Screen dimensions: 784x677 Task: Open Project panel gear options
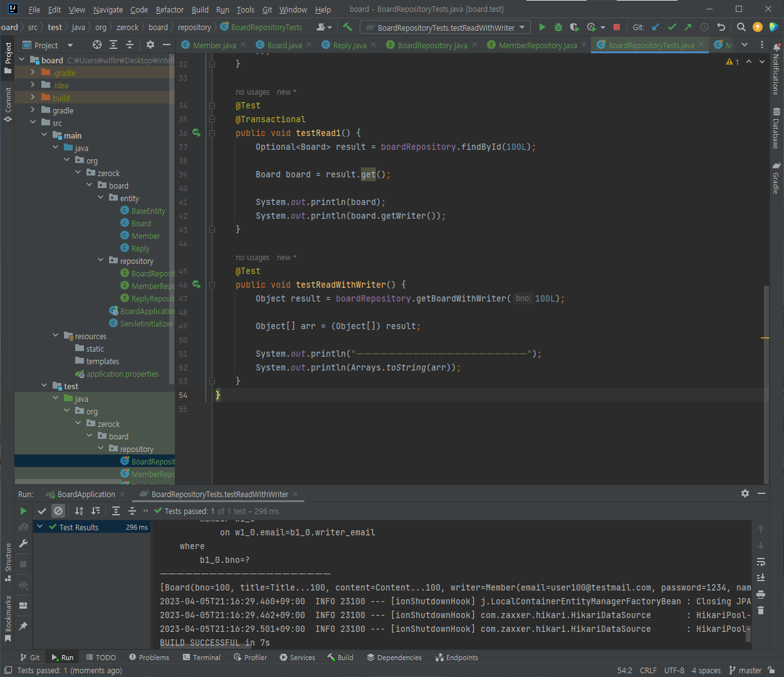[150, 45]
